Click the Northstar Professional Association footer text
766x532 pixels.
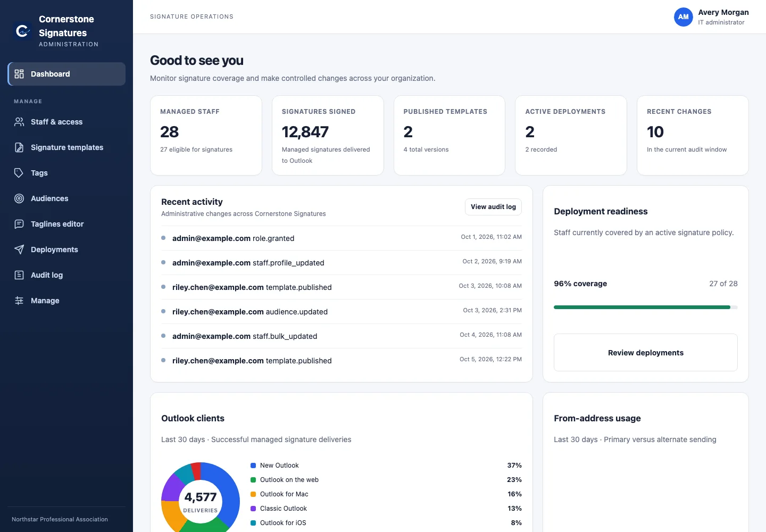pyautogui.click(x=60, y=519)
